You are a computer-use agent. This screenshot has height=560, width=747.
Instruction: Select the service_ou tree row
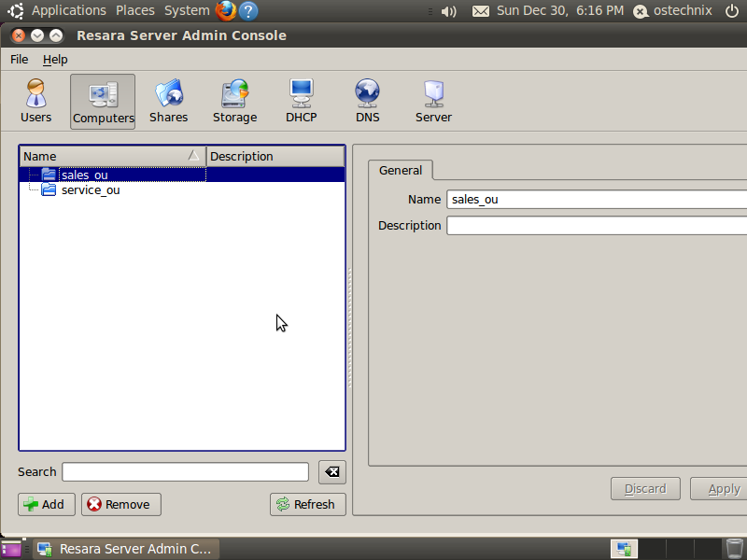pyautogui.click(x=182, y=190)
